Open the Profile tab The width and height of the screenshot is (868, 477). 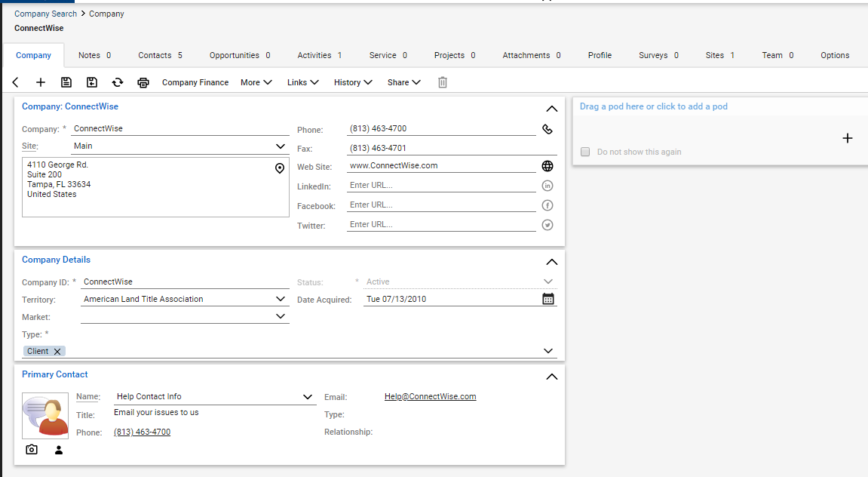pos(600,55)
